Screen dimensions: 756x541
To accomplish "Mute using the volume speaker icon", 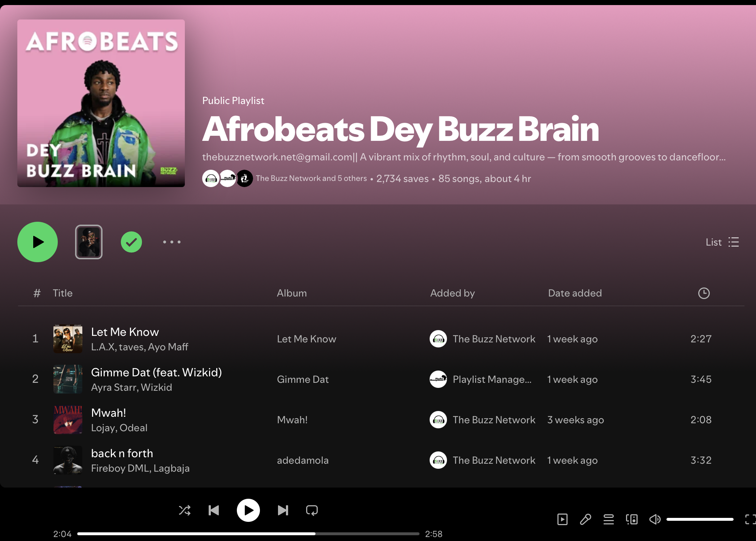I will coord(654,519).
